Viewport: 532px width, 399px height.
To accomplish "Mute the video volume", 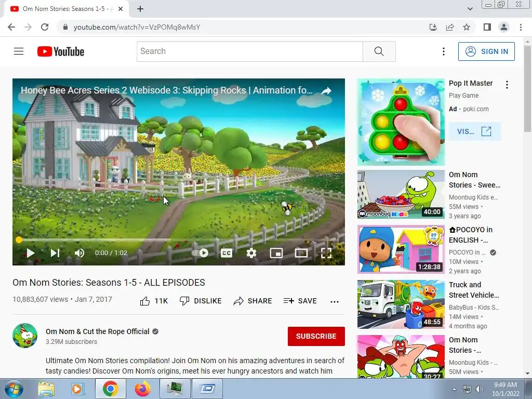I will point(79,253).
